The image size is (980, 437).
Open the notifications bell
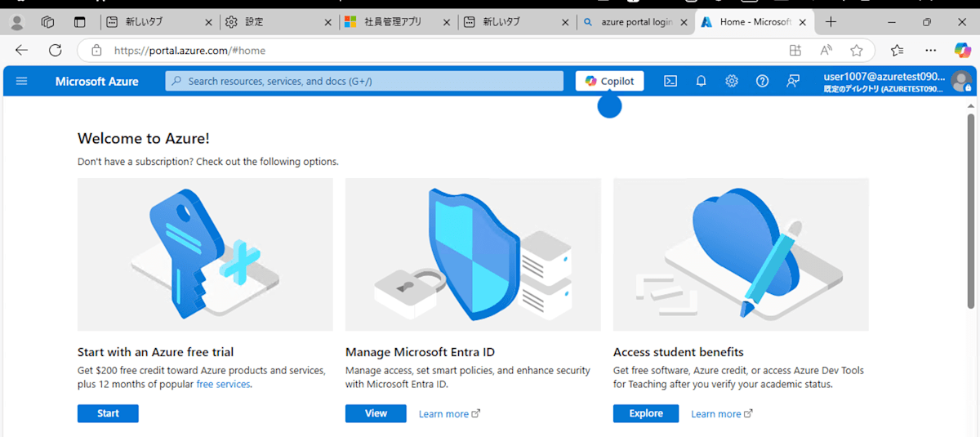point(701,81)
